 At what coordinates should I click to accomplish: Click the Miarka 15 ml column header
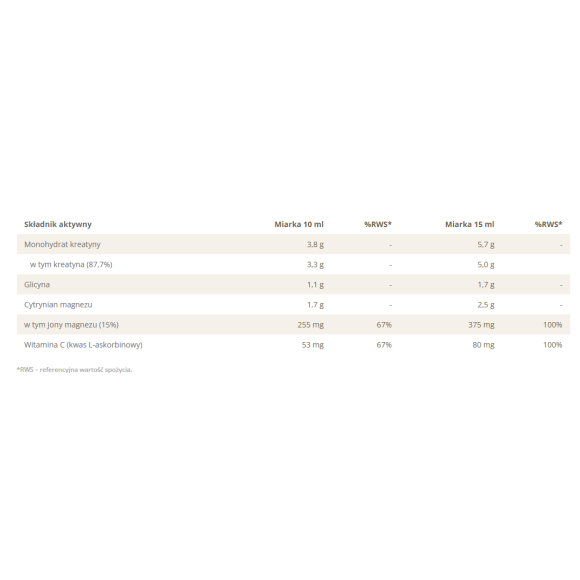click(x=469, y=224)
